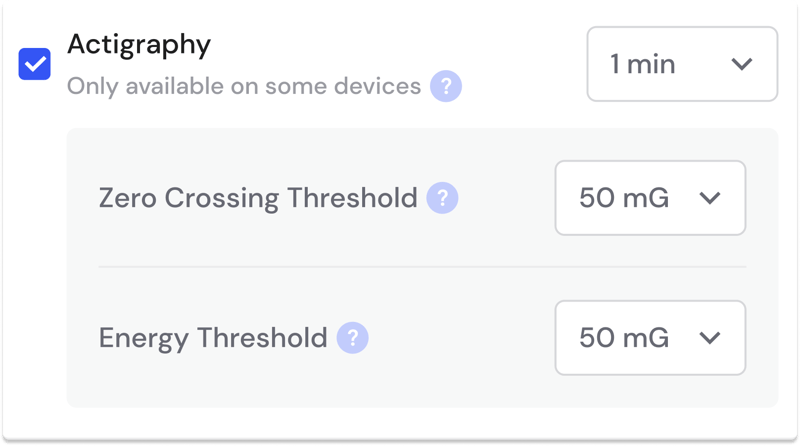Click the Actigraphy title label
Viewport: 800px width, 446px height.
coord(139,44)
